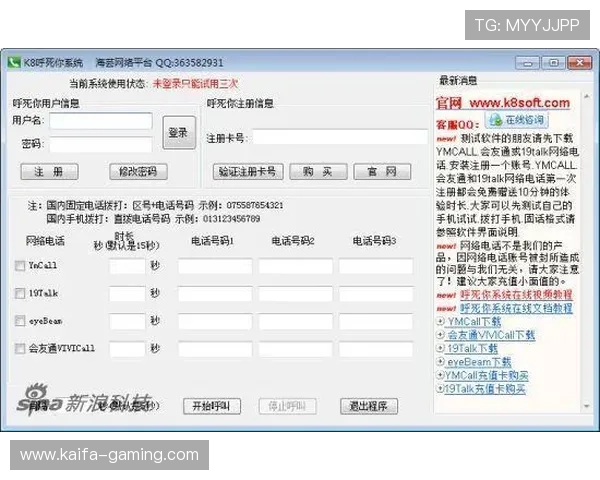Click the plus icon beside 会友通VIVICall下载
The image size is (600, 480).
440,335
